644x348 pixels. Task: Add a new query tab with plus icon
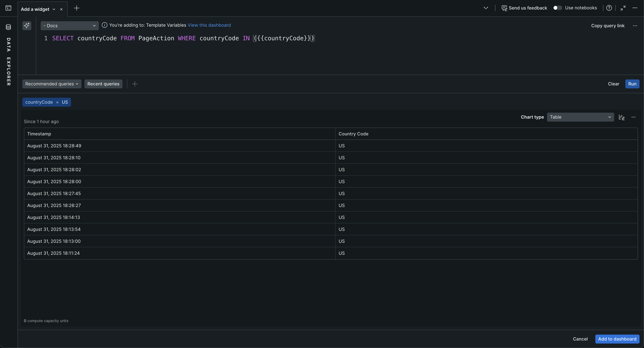tap(76, 8)
